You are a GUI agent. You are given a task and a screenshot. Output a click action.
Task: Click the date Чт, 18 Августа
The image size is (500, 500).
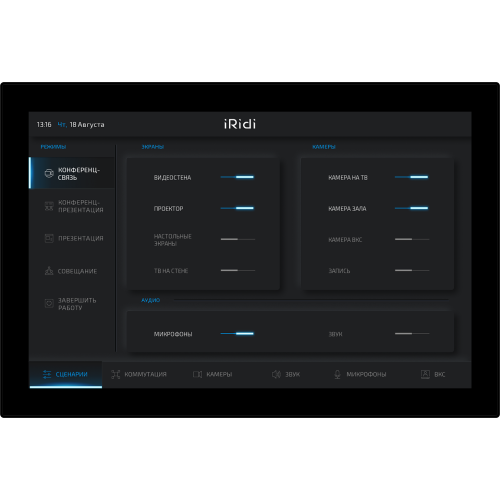click(81, 125)
